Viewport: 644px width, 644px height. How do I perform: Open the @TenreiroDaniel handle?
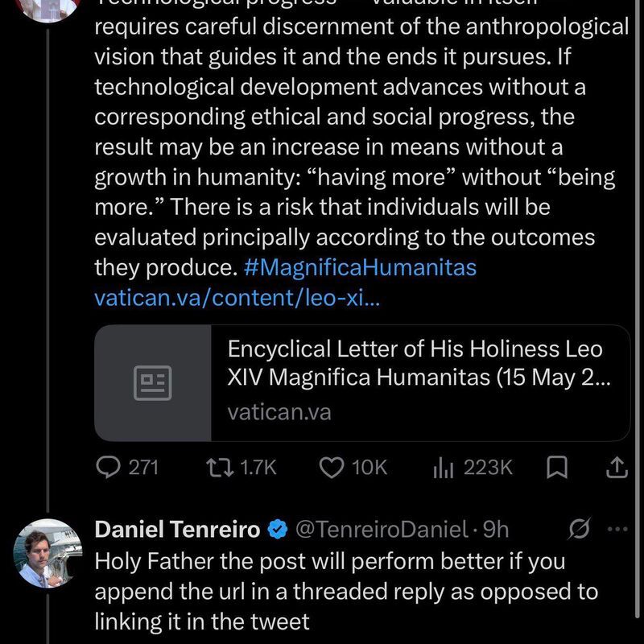pyautogui.click(x=382, y=530)
